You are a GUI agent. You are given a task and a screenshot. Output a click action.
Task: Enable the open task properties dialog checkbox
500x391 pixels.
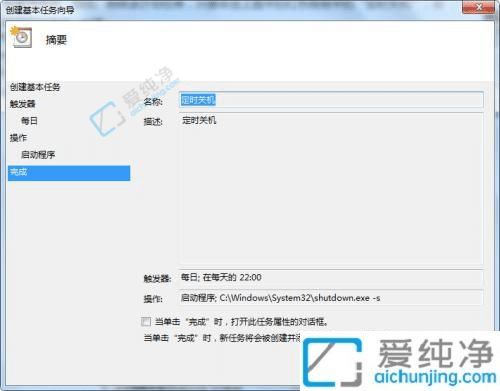point(146,321)
